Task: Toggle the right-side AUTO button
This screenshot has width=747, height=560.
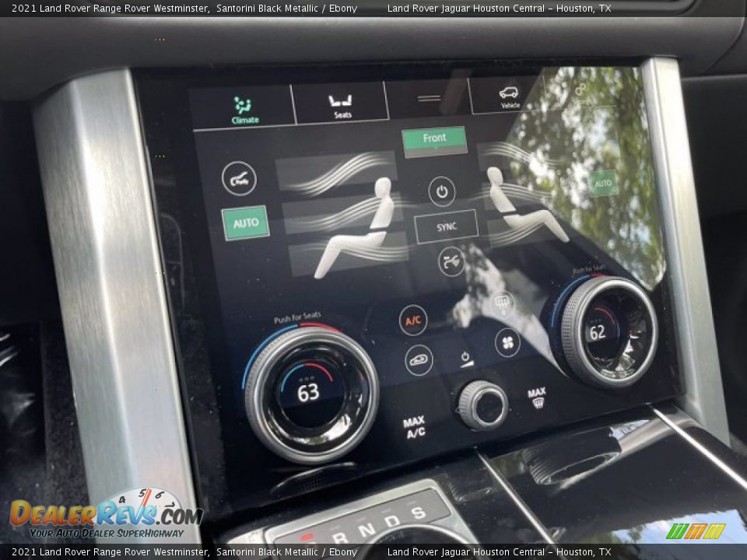Action: (602, 184)
